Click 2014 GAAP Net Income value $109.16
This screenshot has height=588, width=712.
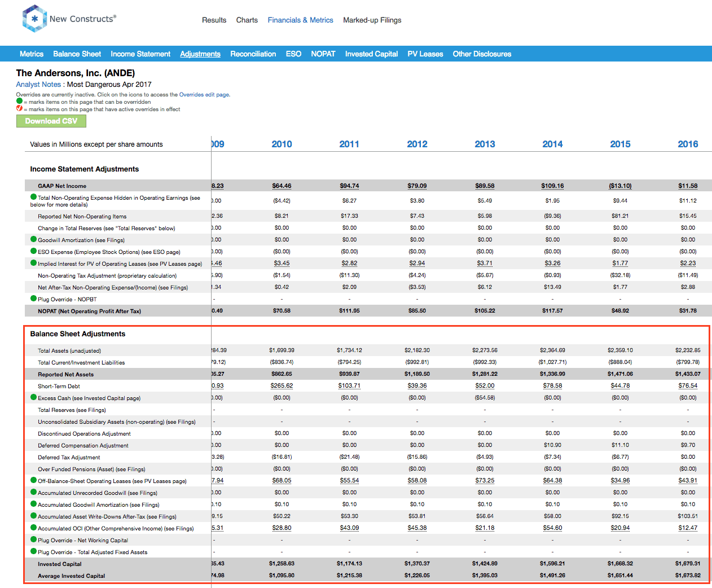coord(553,186)
